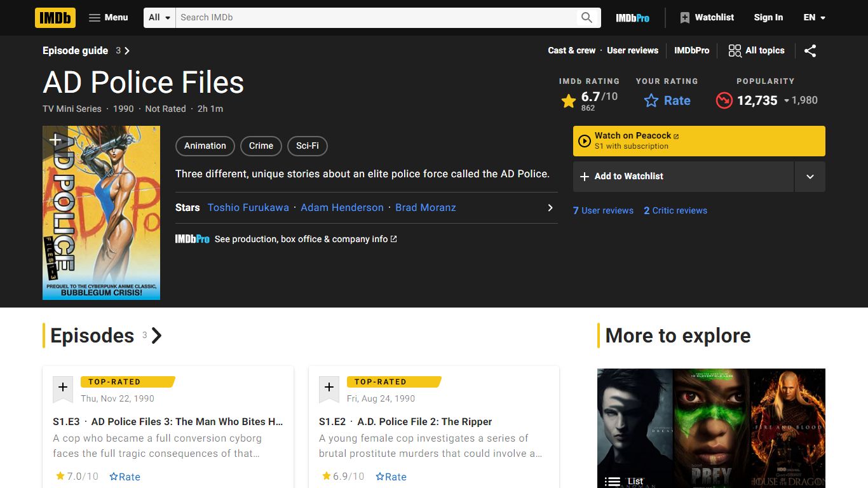This screenshot has height=488, width=868.
Task: Open All topics menu
Action: pyautogui.click(x=756, y=51)
